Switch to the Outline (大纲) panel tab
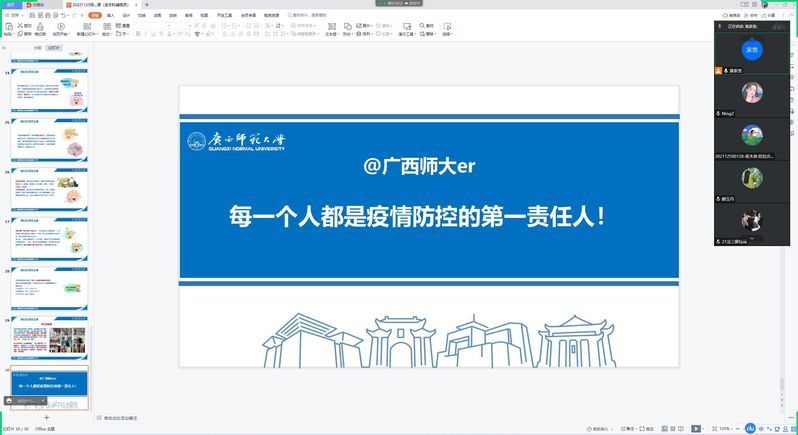The height and width of the screenshot is (435, 798). coord(37,48)
